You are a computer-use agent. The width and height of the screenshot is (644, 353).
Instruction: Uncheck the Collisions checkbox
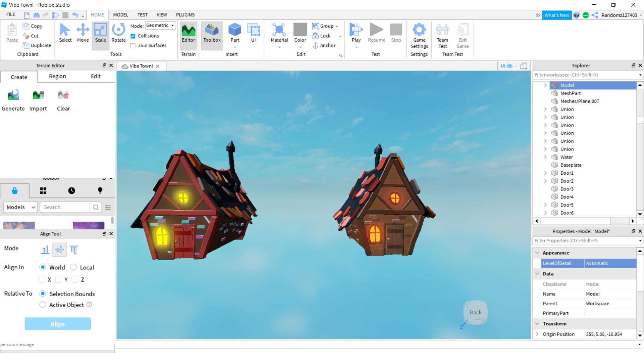133,36
